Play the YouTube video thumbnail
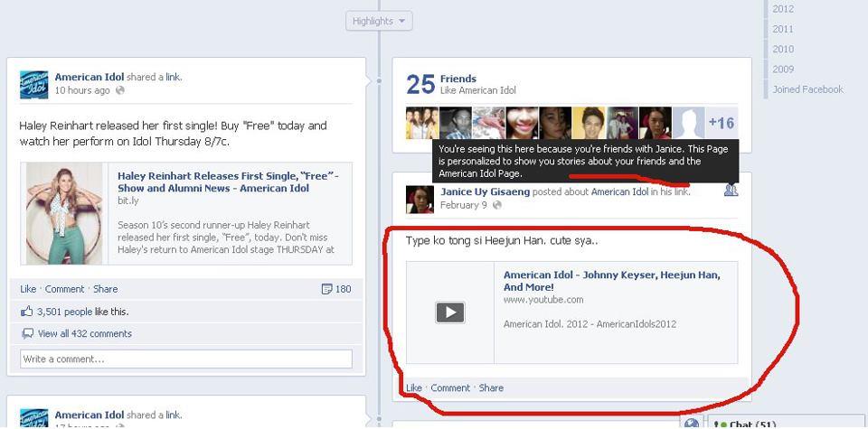The image size is (868, 429). tap(450, 312)
